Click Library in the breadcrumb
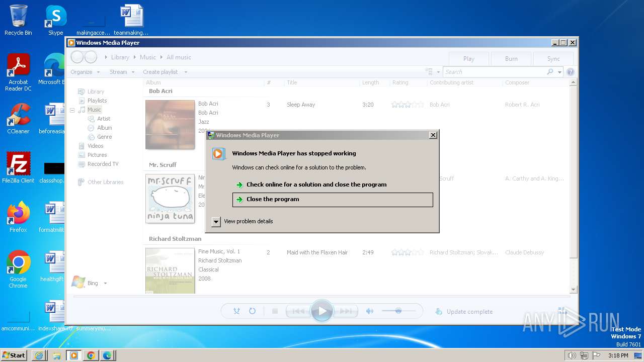 pos(120,57)
